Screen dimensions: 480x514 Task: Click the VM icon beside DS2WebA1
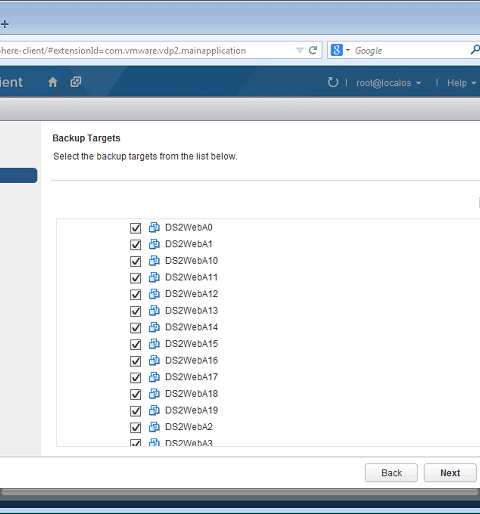coord(154,244)
